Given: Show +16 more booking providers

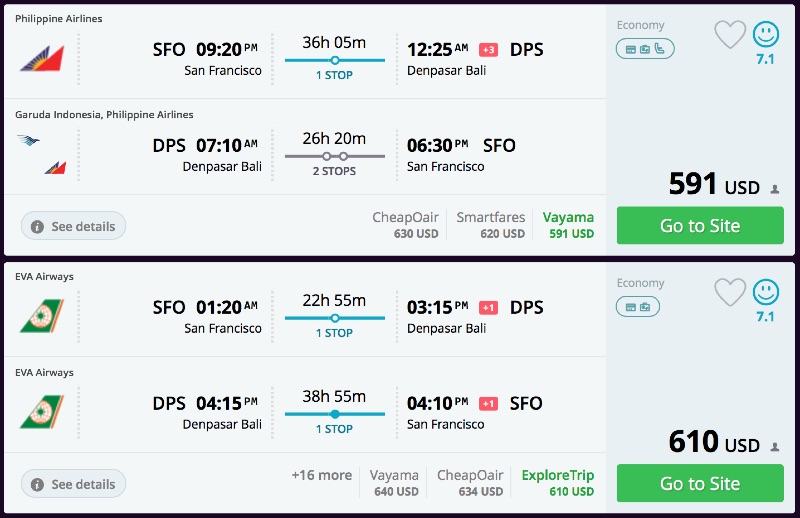Looking at the screenshot, I should [321, 475].
